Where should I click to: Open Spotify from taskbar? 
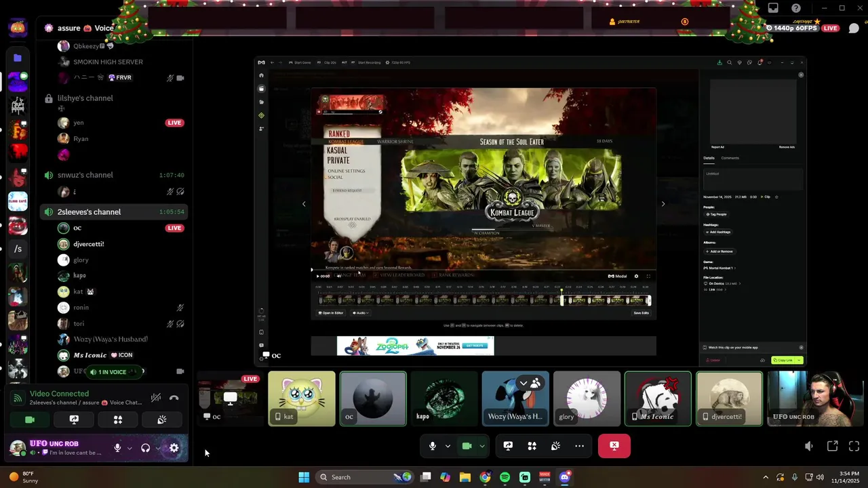[x=505, y=477]
